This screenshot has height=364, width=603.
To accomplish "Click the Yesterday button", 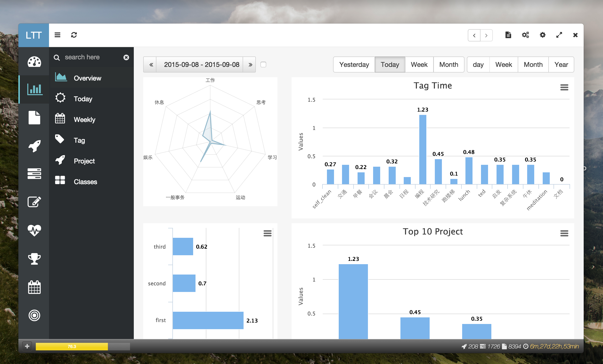I will [x=354, y=65].
